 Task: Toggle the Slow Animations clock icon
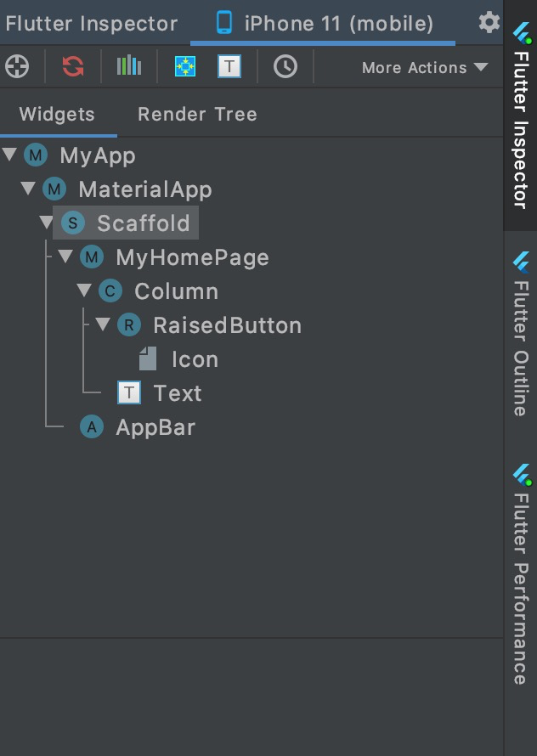click(x=285, y=66)
